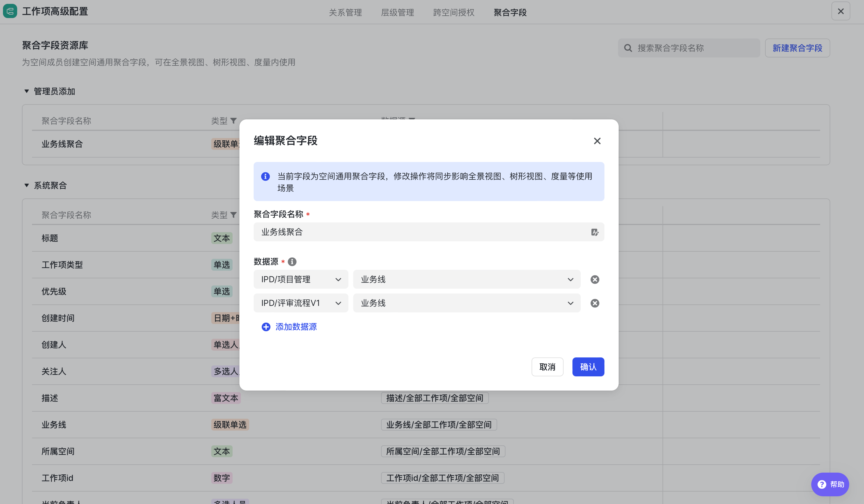Click 添加数据源 link text
This screenshot has height=504, width=864.
pos(296,327)
